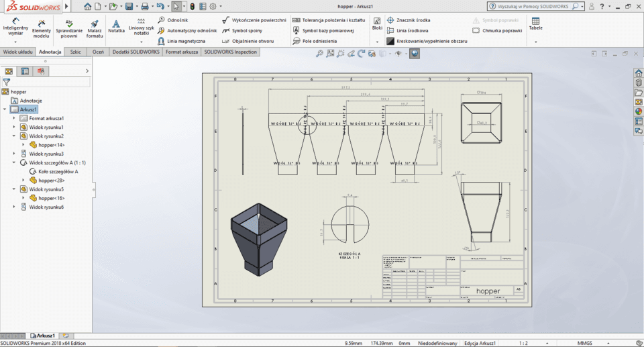Expand the Bloki dropdown arrow
This screenshot has width=644, height=347.
pos(377,42)
